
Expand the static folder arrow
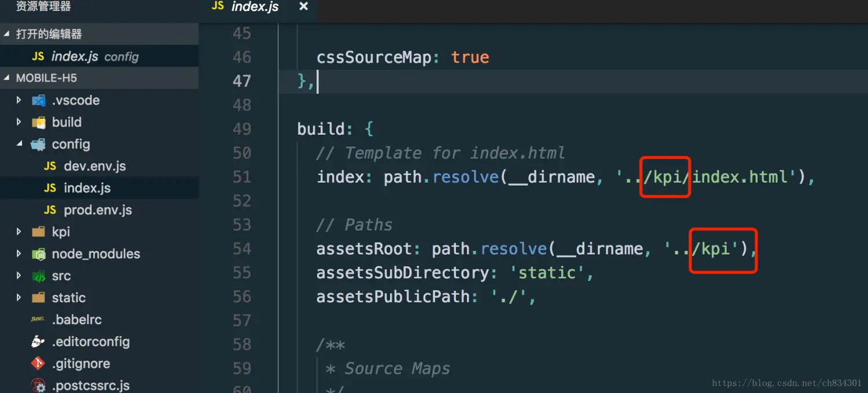(19, 298)
